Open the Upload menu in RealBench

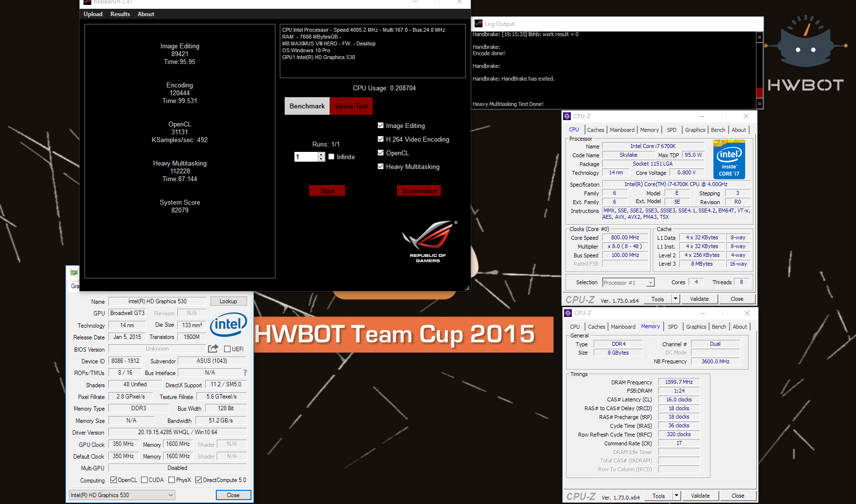(x=93, y=14)
